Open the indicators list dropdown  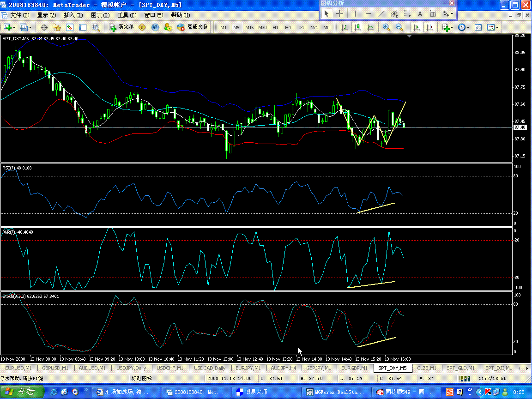point(448,28)
